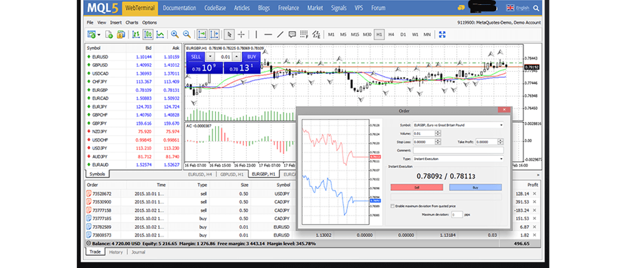Decrease one-click volume with down arrow

tap(211, 56)
